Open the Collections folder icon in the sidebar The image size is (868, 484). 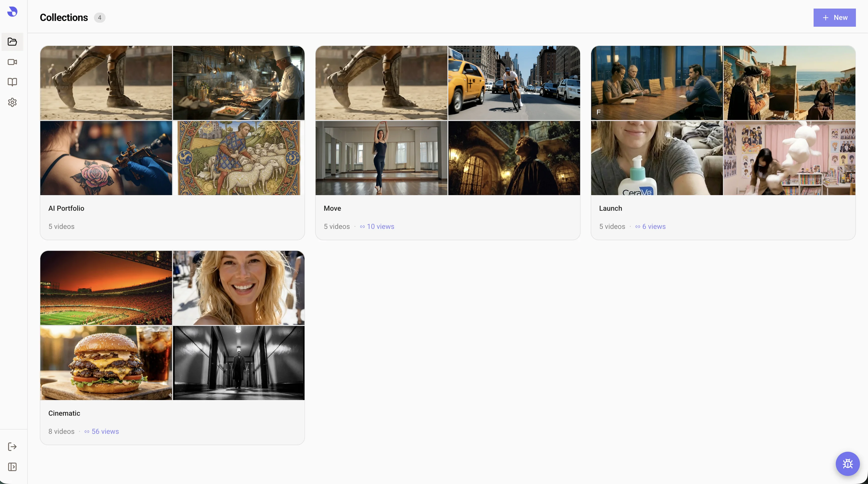coord(12,42)
